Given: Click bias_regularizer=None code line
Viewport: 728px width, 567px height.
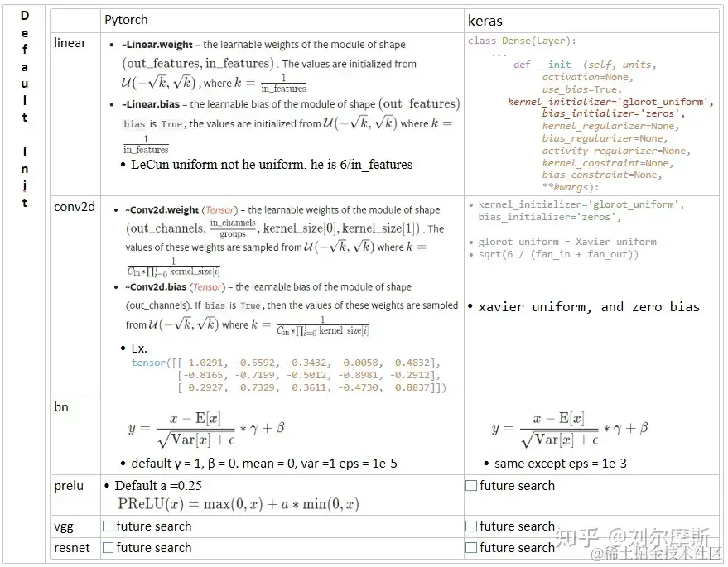Looking at the screenshot, I should tap(605, 138).
